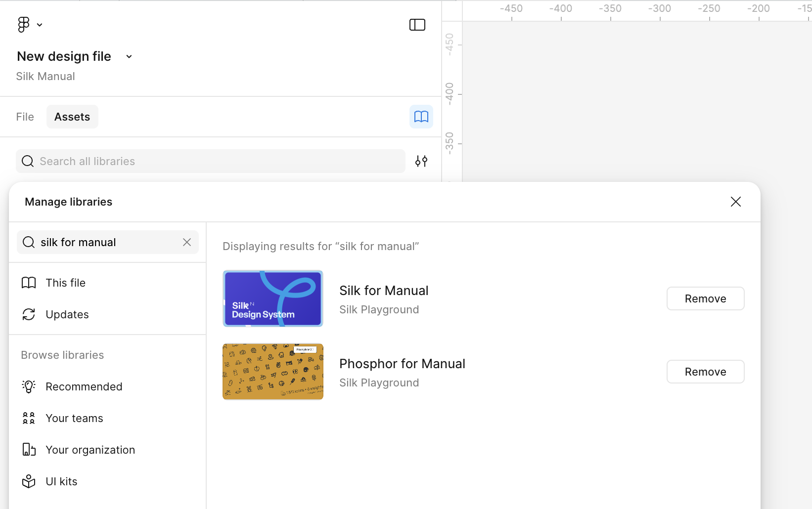The image size is (812, 509).
Task: Browse Your organization libraries
Action: click(x=90, y=450)
